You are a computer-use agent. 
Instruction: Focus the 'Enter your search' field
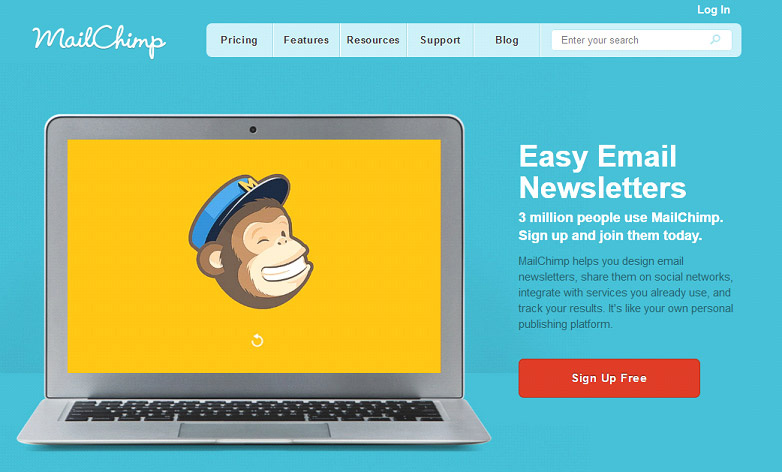641,40
